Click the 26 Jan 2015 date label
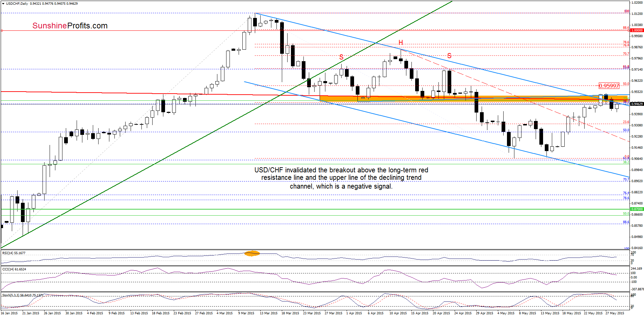This screenshot has height=316, width=644. tap(52, 313)
